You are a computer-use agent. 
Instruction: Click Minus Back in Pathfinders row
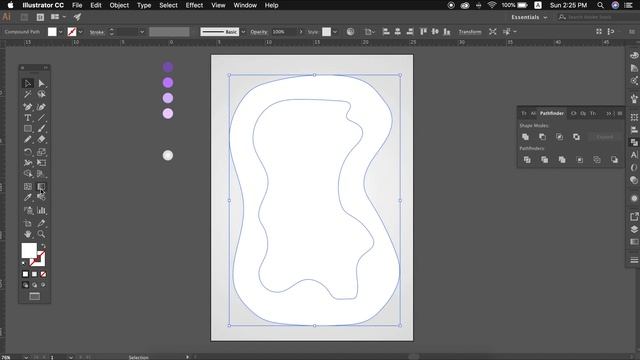pos(614,160)
